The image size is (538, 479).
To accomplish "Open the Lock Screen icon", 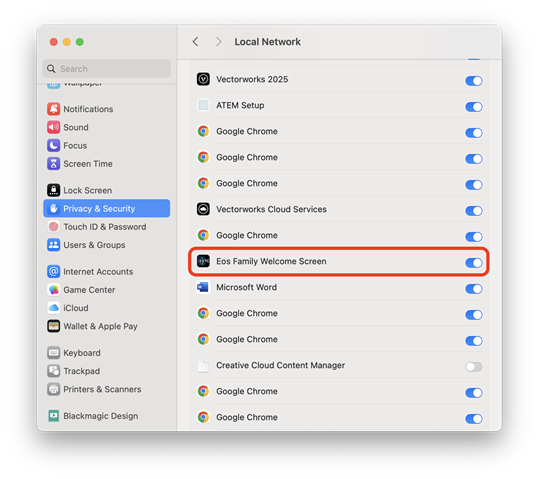I will click(x=54, y=190).
